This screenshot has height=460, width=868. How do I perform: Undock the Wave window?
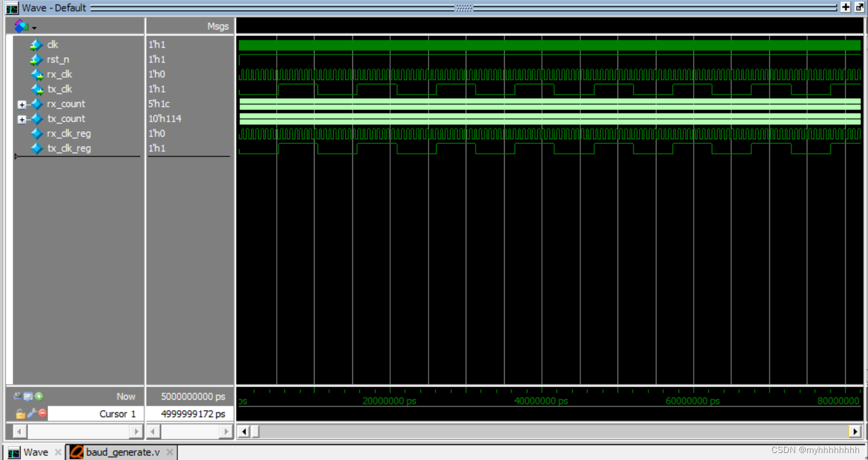[x=859, y=8]
